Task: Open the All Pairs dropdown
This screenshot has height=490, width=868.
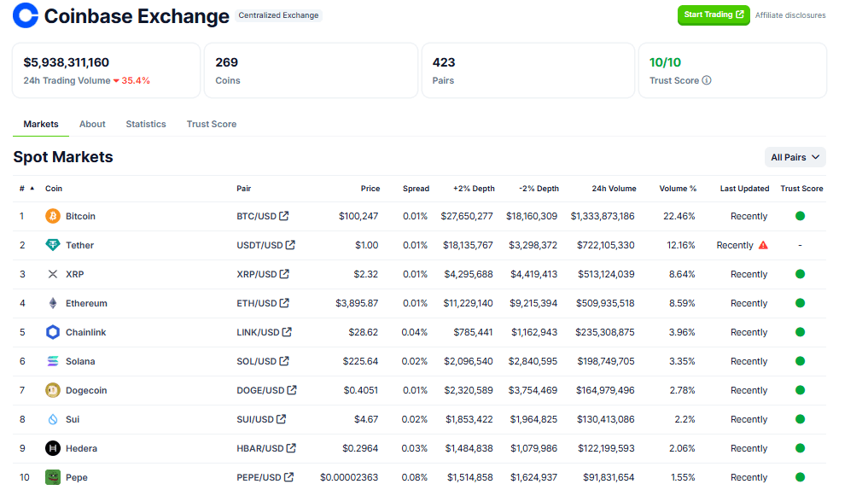Action: [795, 157]
